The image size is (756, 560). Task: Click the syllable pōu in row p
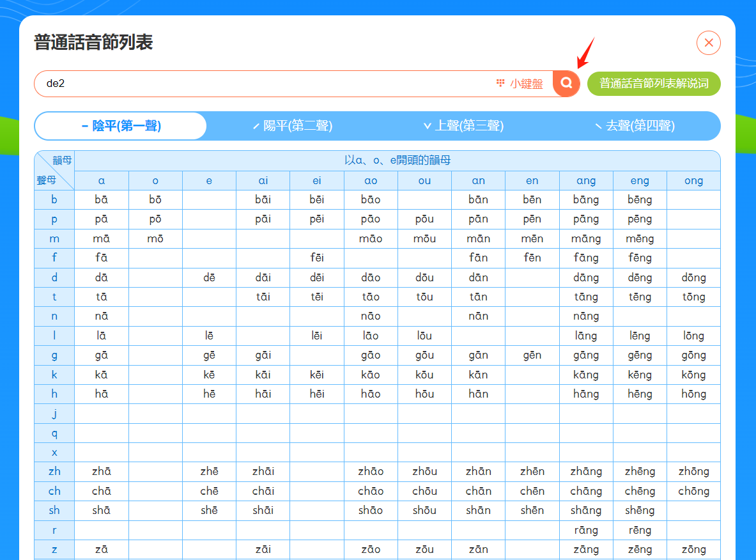click(425, 219)
